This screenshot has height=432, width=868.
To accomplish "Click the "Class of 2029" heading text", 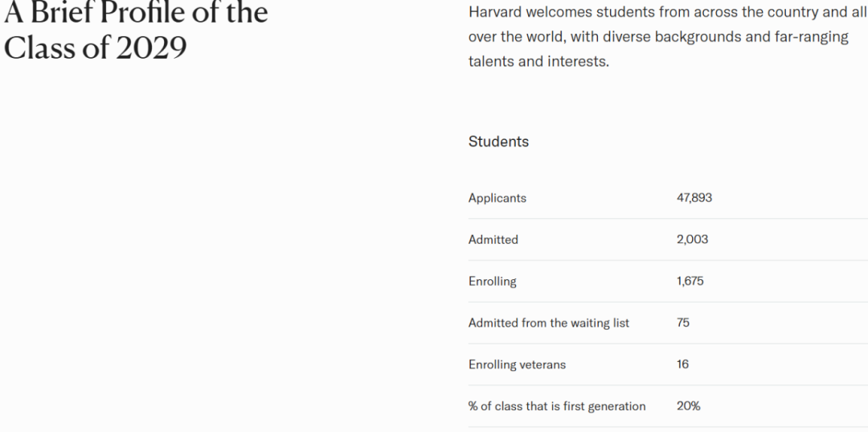I will pyautogui.click(x=95, y=48).
